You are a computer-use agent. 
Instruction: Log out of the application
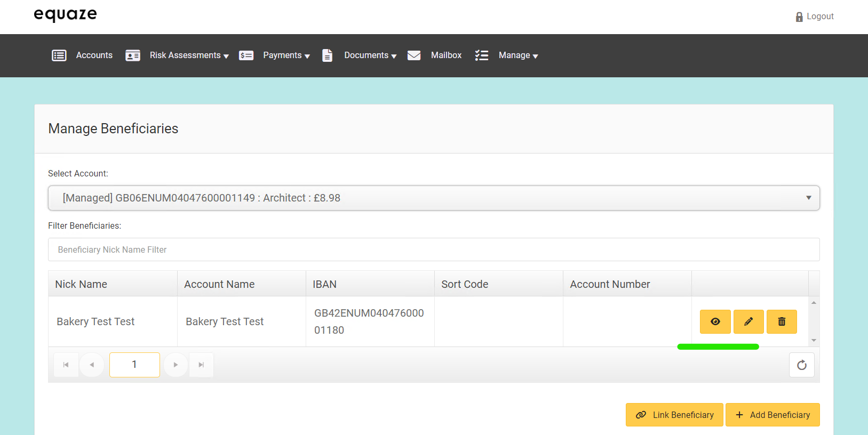coord(815,17)
